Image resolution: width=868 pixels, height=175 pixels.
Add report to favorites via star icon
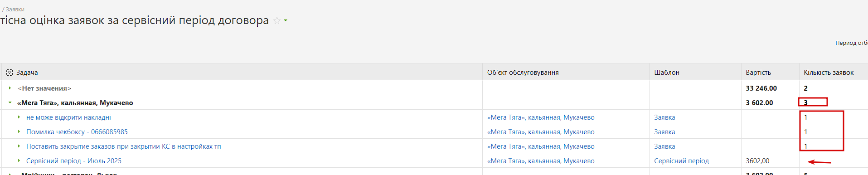(x=277, y=21)
